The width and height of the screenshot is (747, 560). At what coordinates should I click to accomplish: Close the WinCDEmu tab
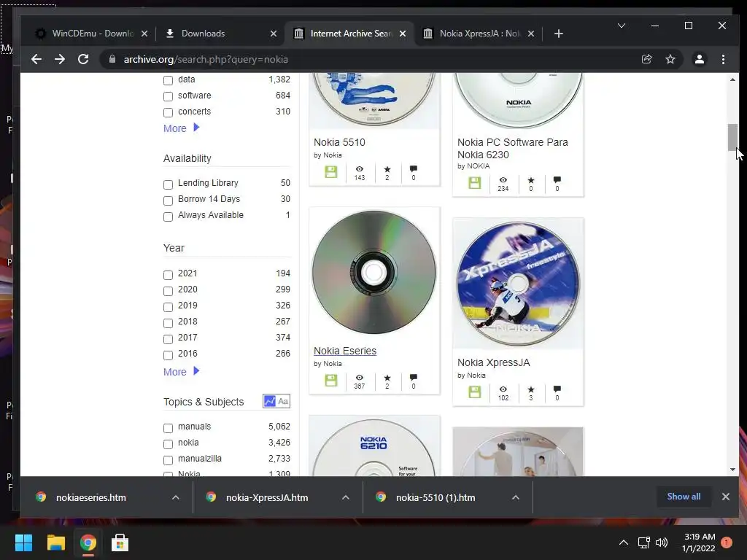pos(144,34)
